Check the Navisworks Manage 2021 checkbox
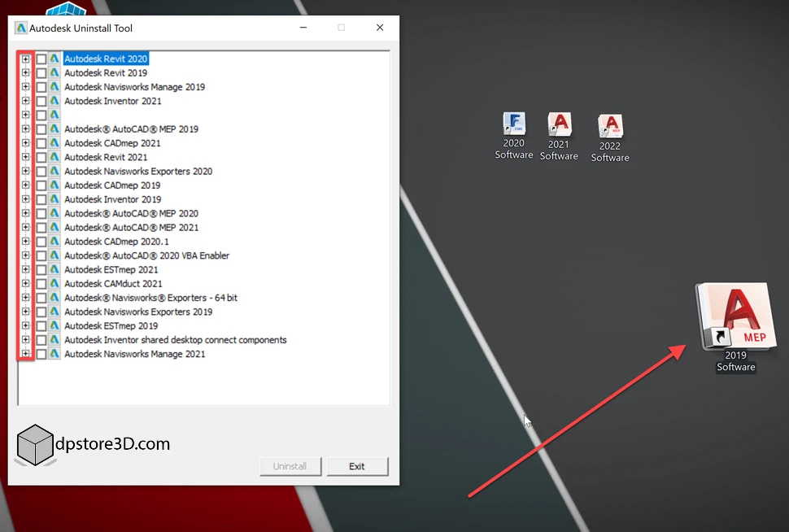Screen dimensions: 789x532 tap(41, 355)
